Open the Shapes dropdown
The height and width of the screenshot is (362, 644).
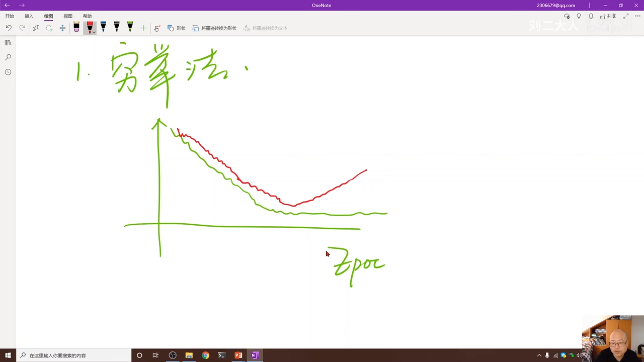tap(177, 28)
